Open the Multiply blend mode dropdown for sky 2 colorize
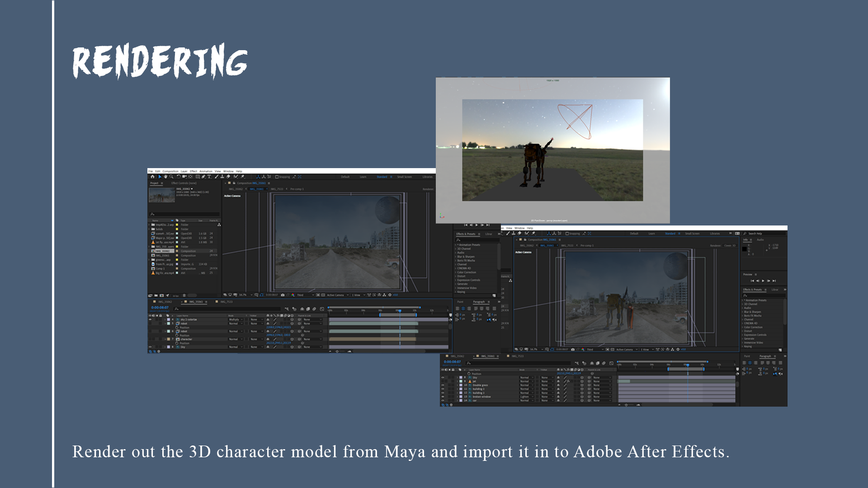The width and height of the screenshot is (868, 488). pos(236,319)
